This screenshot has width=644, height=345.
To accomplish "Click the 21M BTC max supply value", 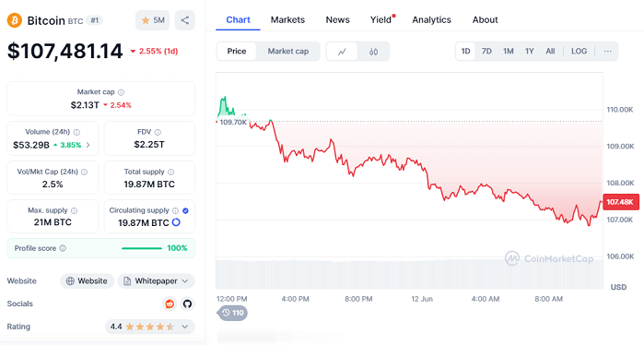I will (53, 222).
